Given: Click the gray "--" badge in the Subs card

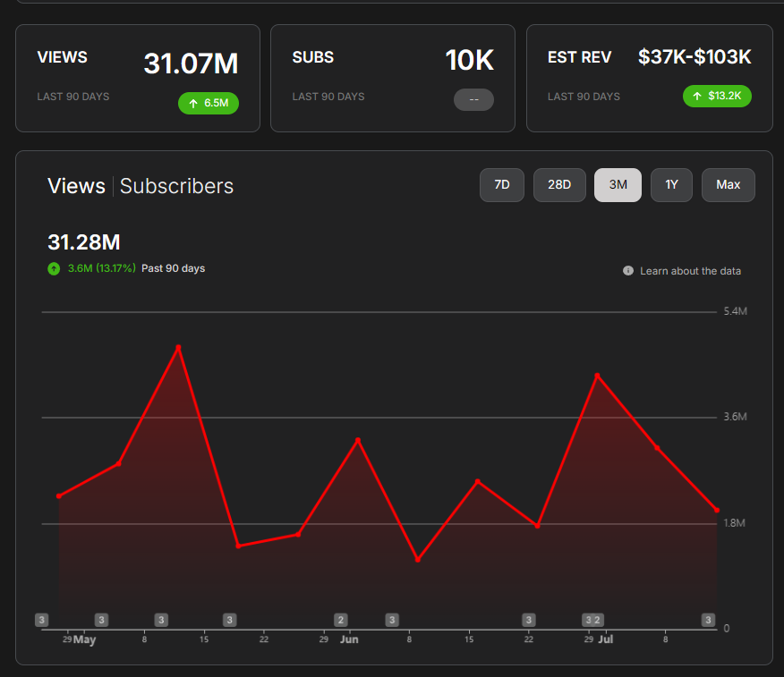Looking at the screenshot, I should (473, 99).
